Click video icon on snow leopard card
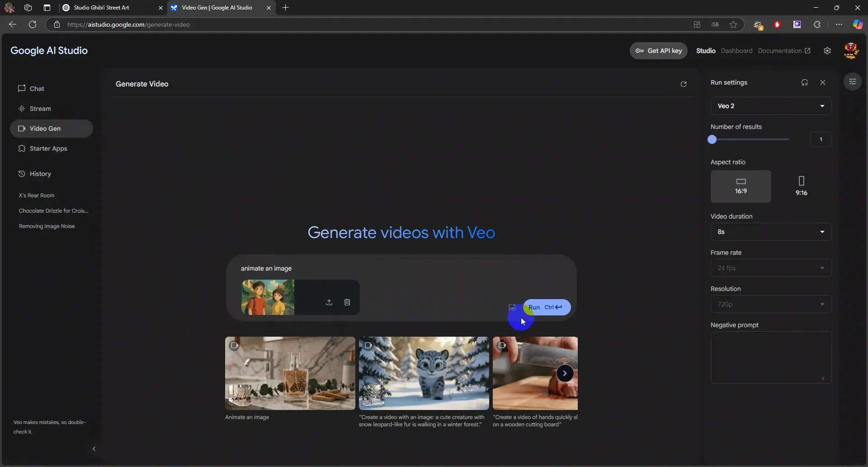 pos(368,345)
